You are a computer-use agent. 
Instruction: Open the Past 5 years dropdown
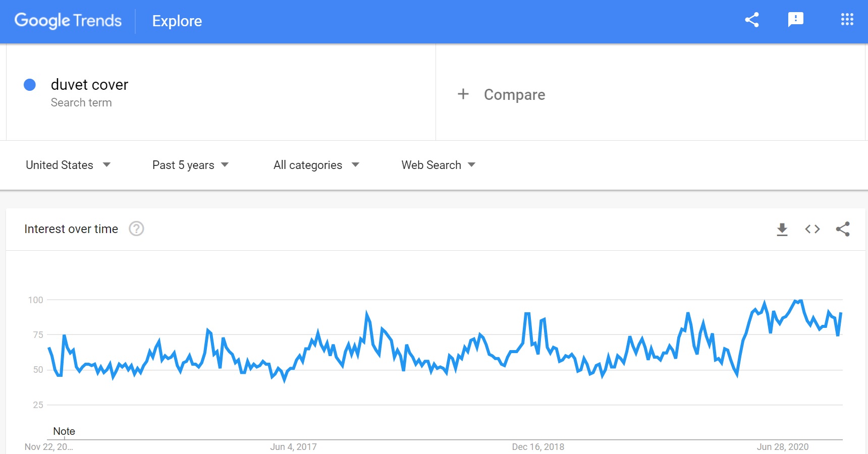pos(191,165)
